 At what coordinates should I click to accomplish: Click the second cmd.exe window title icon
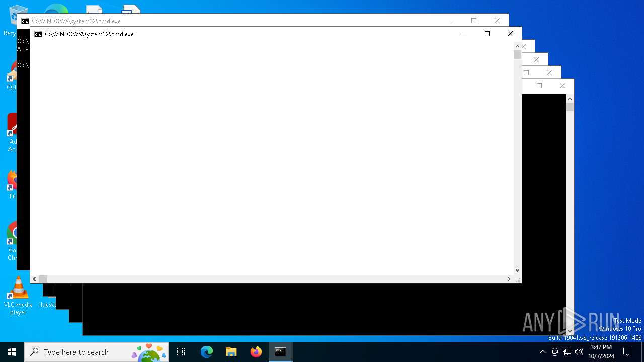click(25, 21)
